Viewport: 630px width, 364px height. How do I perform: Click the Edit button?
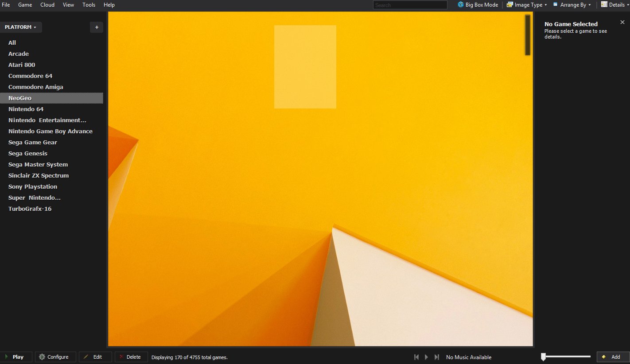tap(95, 357)
